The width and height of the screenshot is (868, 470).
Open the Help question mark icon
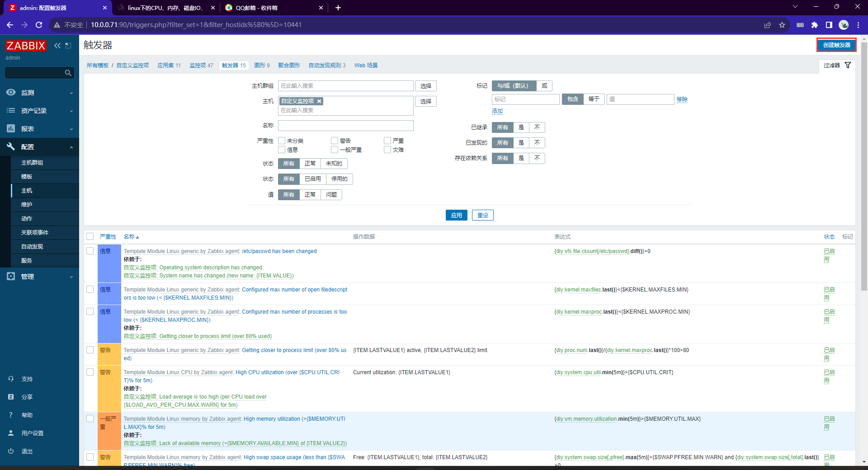tap(11, 415)
